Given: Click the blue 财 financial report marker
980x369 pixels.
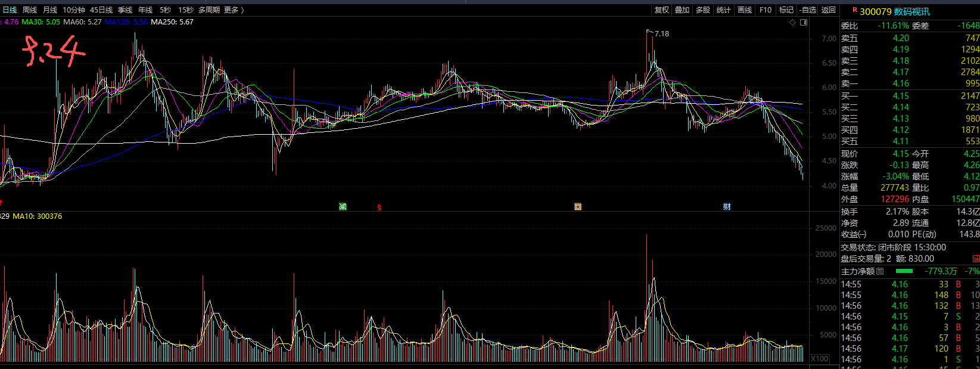Looking at the screenshot, I should [727, 207].
